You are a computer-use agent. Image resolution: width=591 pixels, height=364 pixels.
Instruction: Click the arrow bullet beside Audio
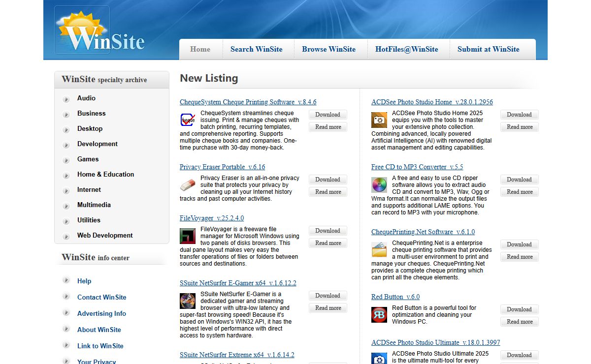click(x=66, y=99)
